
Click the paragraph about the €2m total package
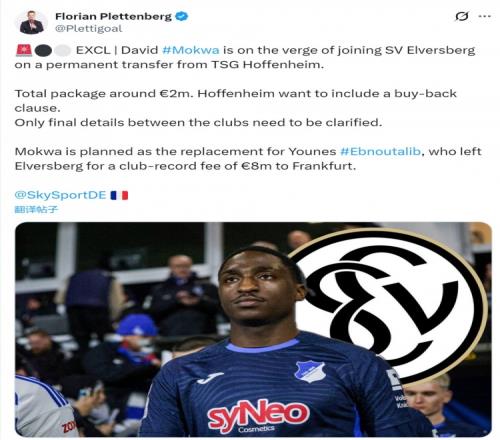point(236,108)
